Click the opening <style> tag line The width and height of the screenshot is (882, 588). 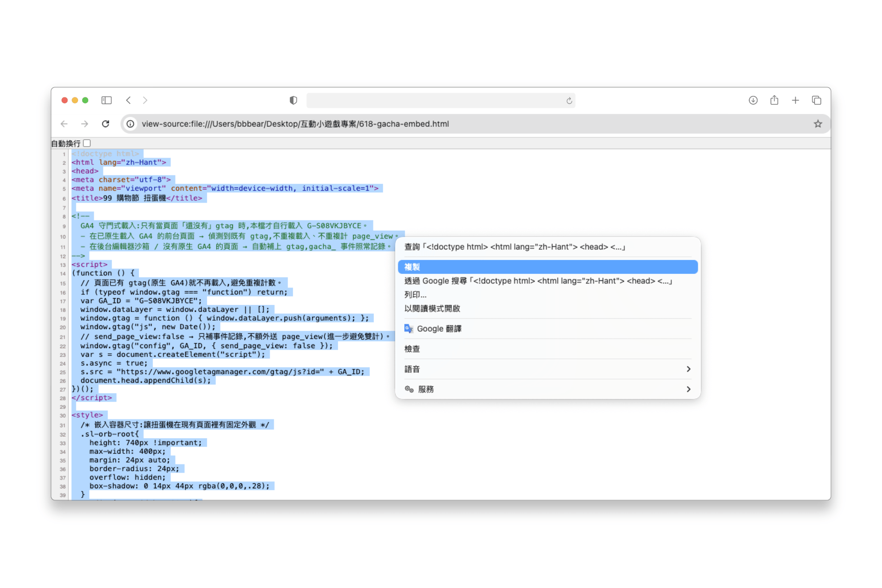pyautogui.click(x=87, y=415)
